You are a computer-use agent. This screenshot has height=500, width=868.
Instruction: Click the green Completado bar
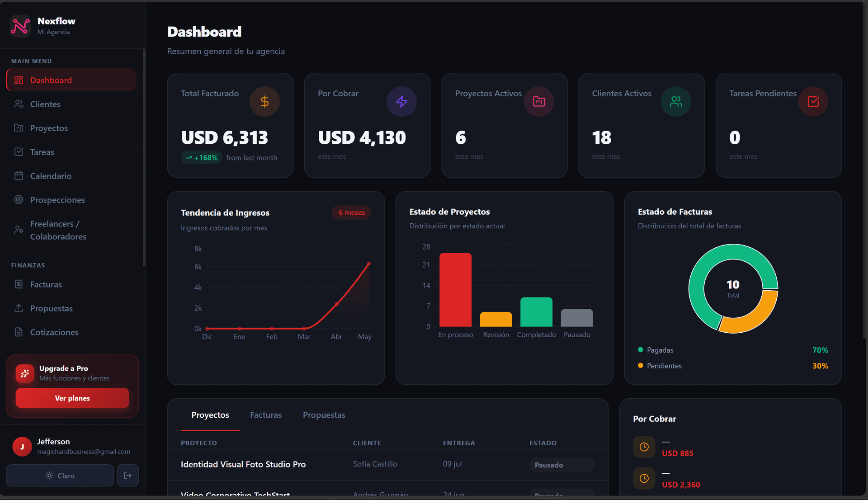tap(536, 312)
